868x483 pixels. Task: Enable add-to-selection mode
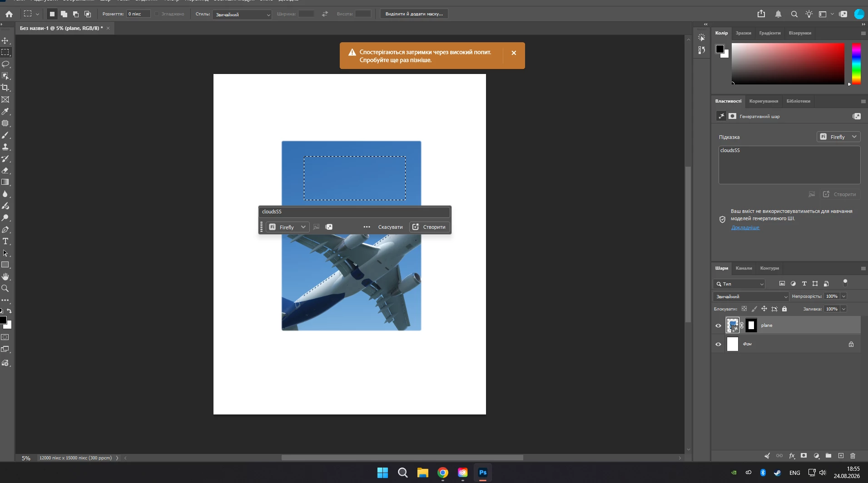(x=64, y=14)
